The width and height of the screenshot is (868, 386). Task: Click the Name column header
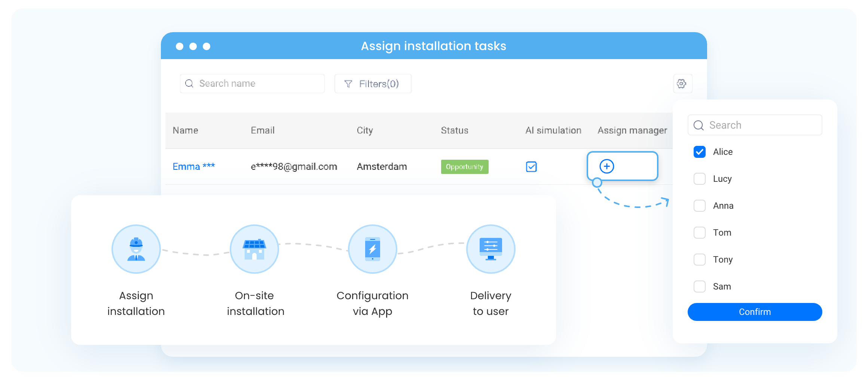tap(185, 131)
